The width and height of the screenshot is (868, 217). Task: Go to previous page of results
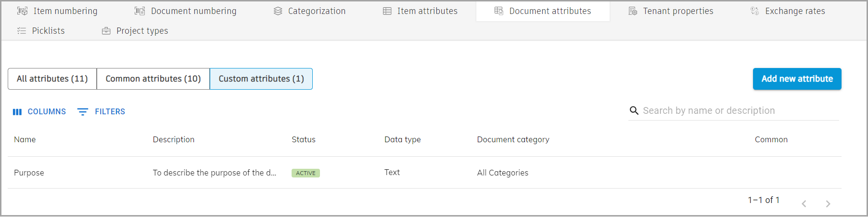tap(804, 204)
